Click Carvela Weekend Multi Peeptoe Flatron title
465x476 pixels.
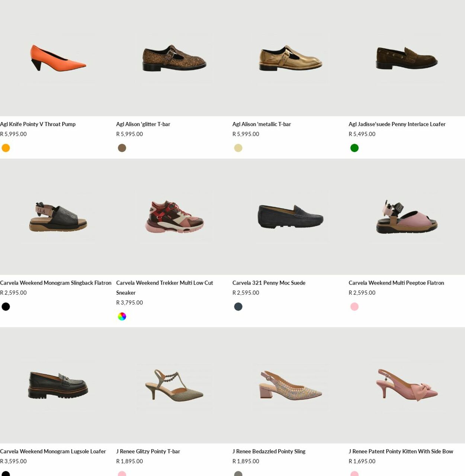click(x=396, y=283)
